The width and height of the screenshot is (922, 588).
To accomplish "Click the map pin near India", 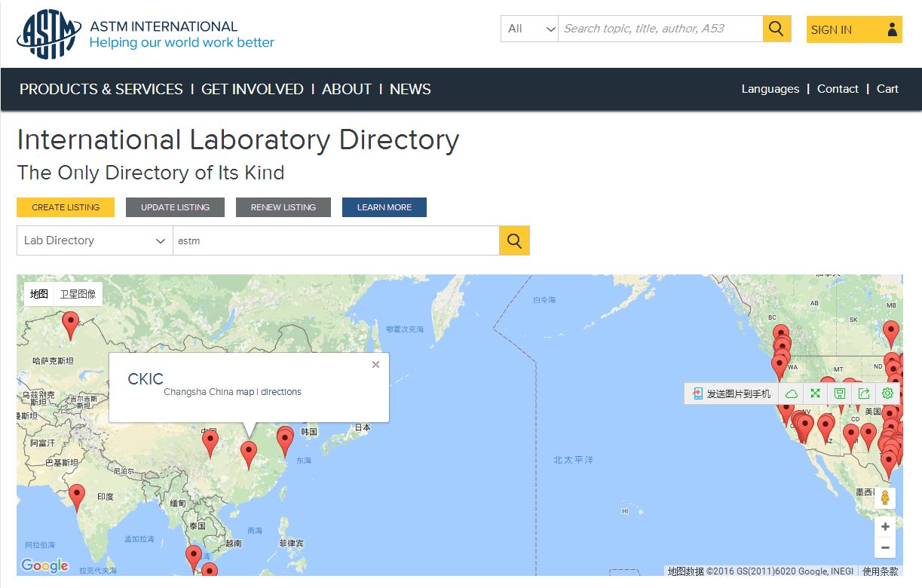I will point(76,498).
